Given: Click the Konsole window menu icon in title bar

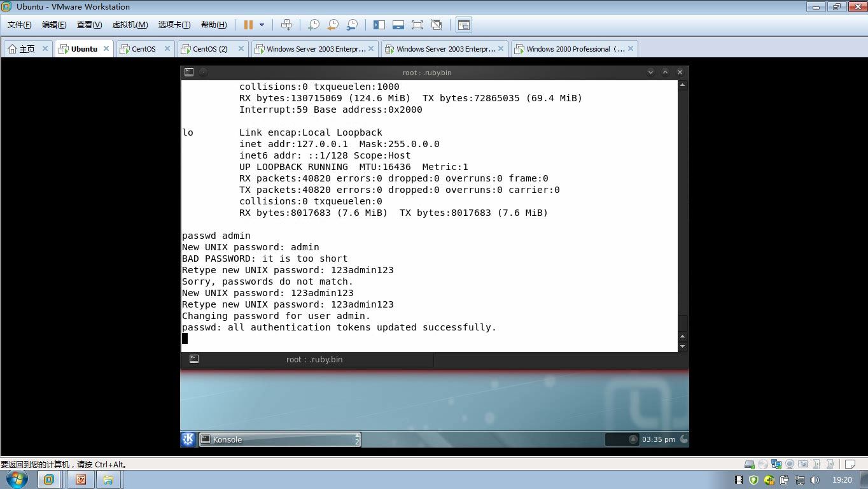Looking at the screenshot, I should click(189, 73).
